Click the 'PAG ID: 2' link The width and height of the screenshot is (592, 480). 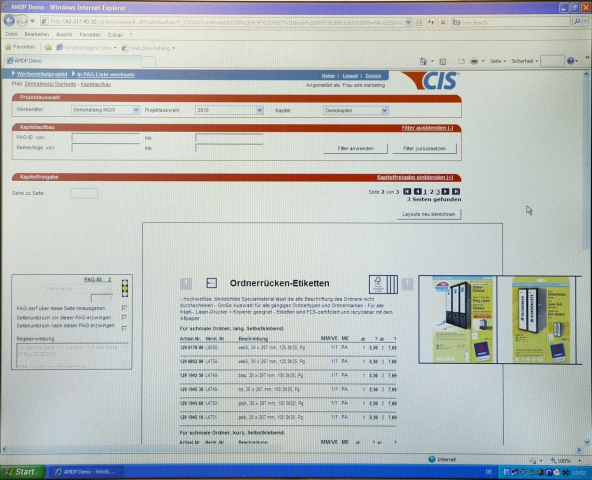tap(97, 279)
